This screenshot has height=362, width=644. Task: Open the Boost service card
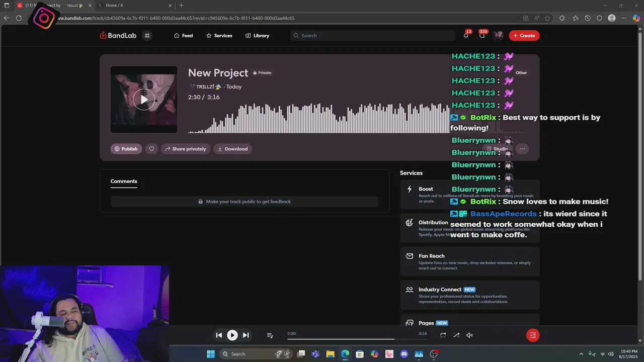(x=470, y=195)
